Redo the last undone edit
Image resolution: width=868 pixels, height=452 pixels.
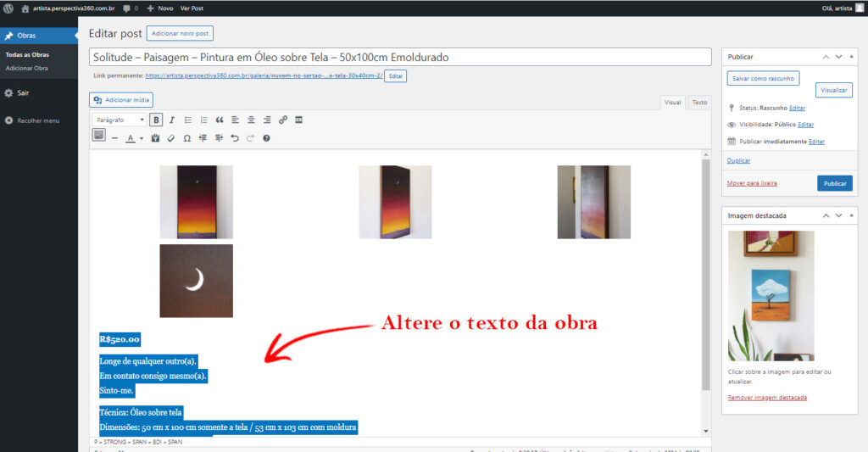click(251, 138)
